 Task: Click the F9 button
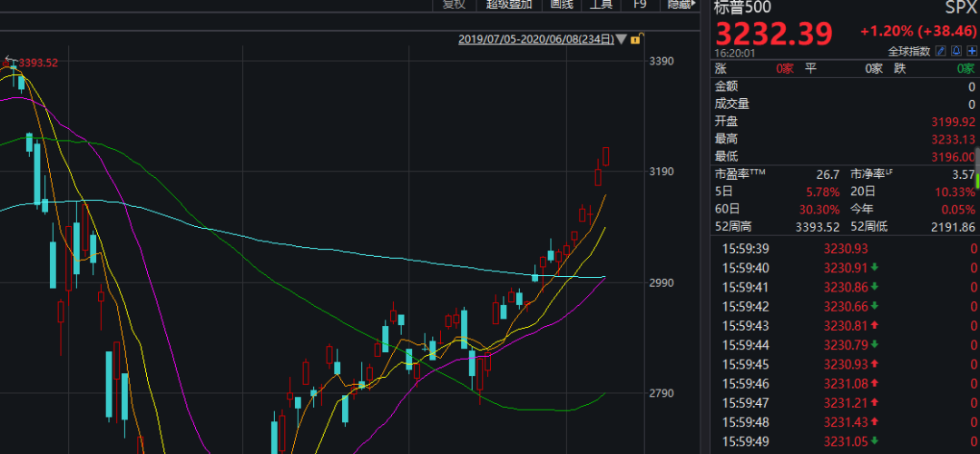(x=640, y=5)
